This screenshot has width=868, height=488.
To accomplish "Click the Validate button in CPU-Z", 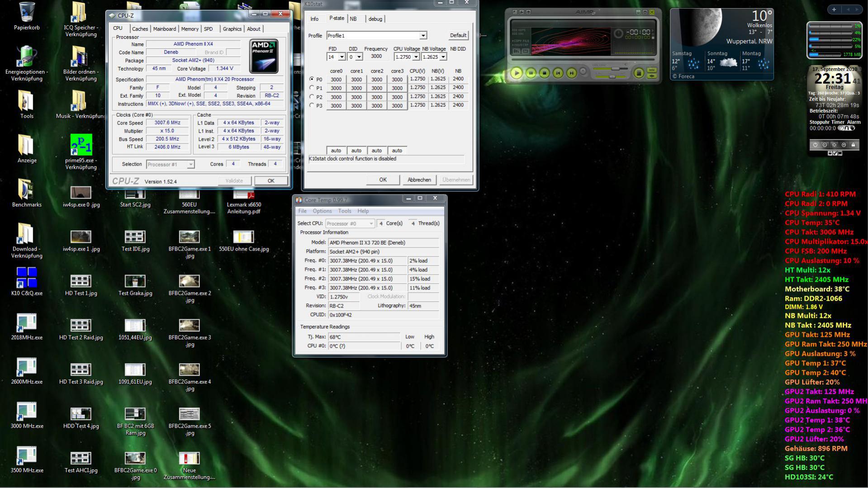I will pos(234,181).
